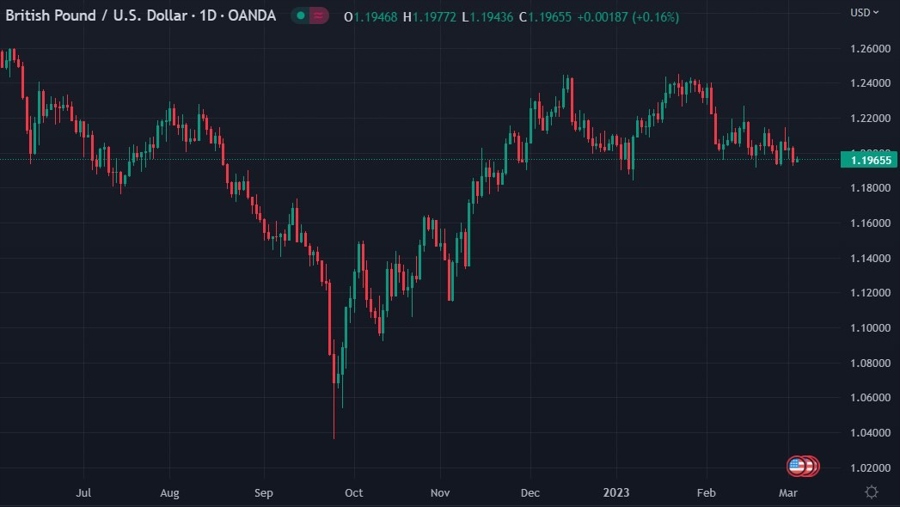Click the 1.14000 price axis label
Viewport: 900px width, 507px height.
coord(870,258)
